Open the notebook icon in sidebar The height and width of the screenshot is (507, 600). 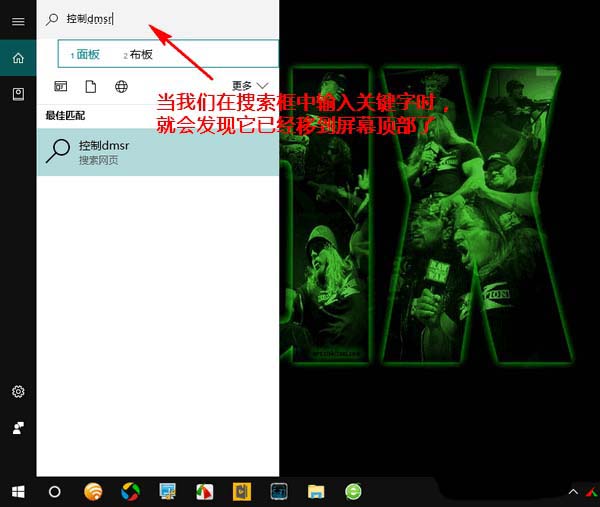[18, 93]
